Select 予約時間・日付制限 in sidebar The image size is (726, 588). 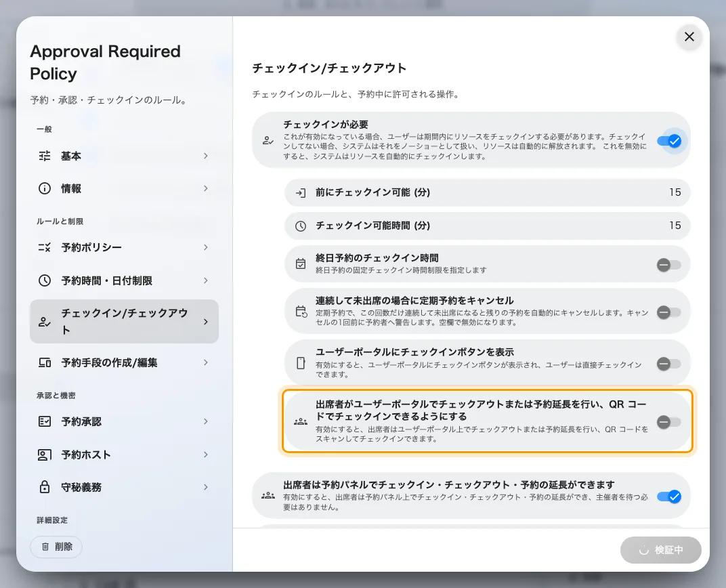pyautogui.click(x=124, y=280)
